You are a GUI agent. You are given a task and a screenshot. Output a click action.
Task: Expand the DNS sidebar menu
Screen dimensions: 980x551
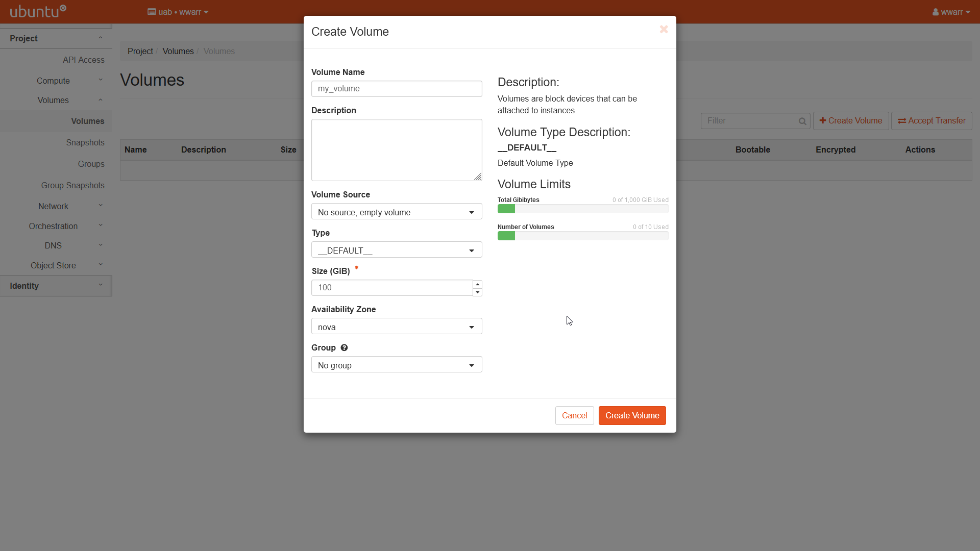(56, 245)
